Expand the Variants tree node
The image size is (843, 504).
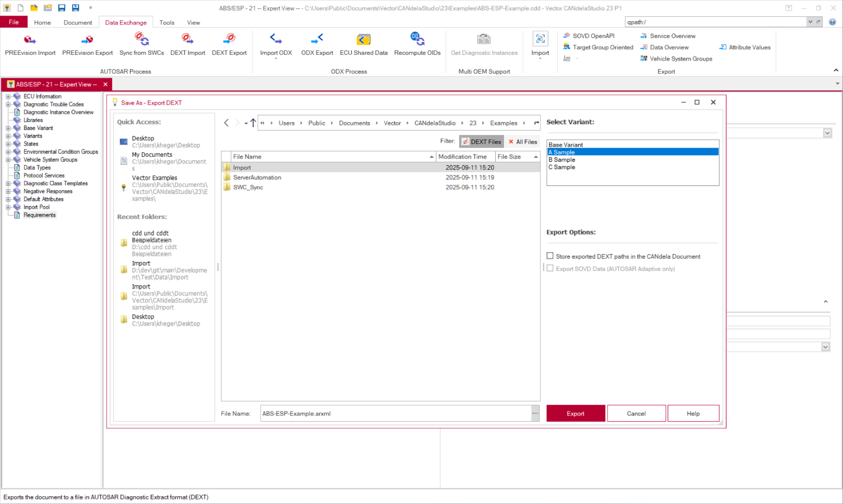[x=8, y=136]
